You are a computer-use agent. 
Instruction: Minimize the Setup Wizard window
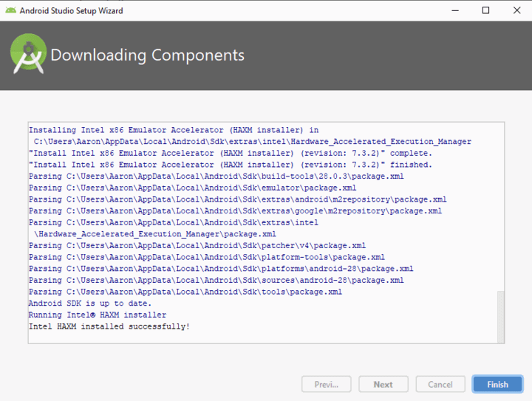pos(455,10)
